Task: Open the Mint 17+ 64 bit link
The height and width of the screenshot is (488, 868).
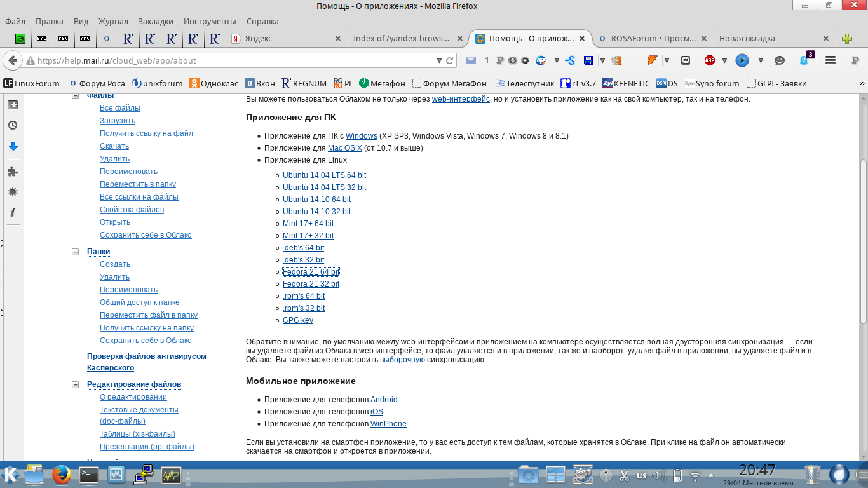Action: pos(308,224)
